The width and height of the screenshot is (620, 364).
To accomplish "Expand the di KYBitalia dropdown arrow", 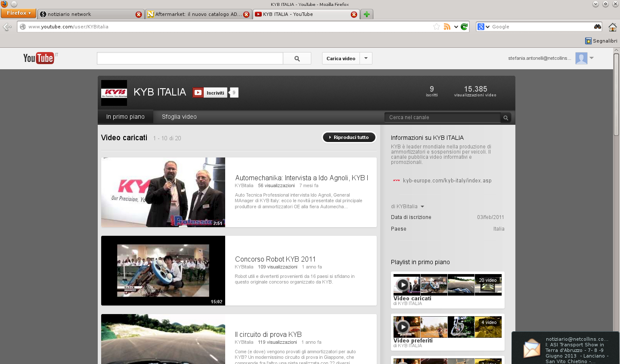I will pyautogui.click(x=422, y=207).
